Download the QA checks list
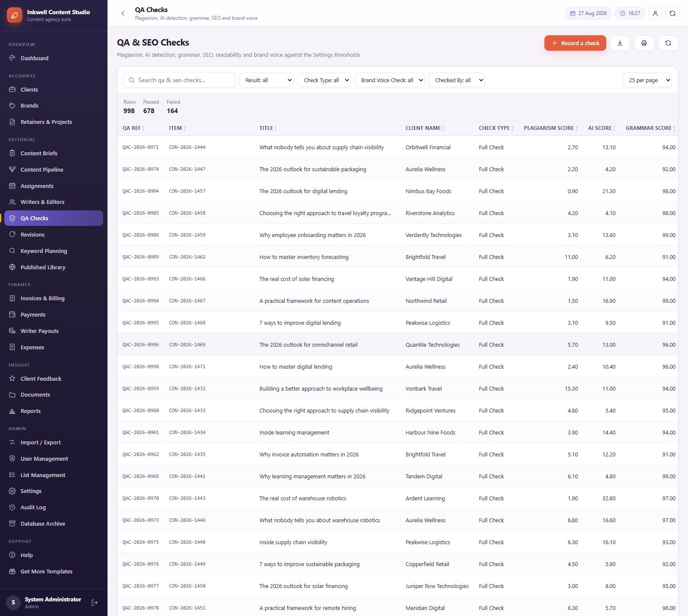The width and height of the screenshot is (688, 616). [x=620, y=43]
